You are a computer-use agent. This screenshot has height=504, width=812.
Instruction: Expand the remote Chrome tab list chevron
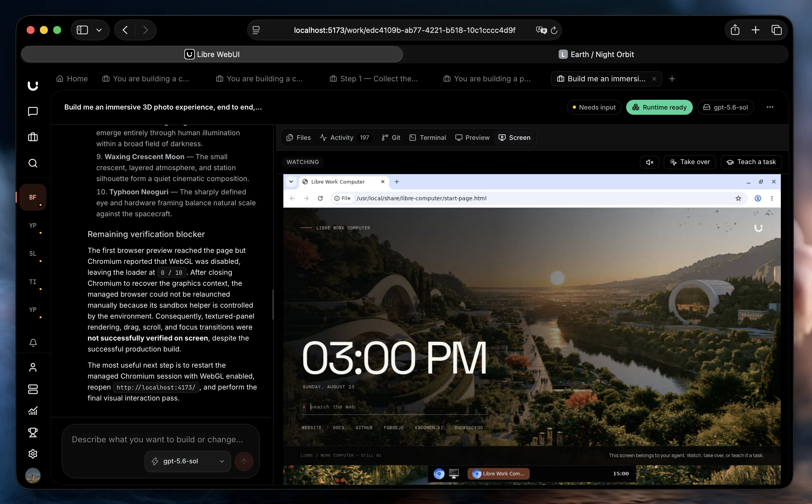(x=291, y=182)
